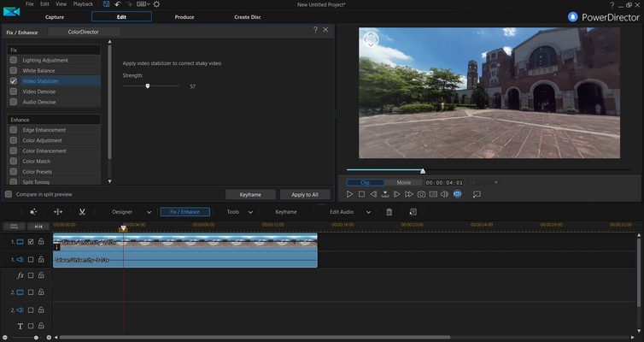Image resolution: width=644 pixels, height=342 pixels.
Task: Open the Tools dropdown arrow
Action: coord(252,211)
